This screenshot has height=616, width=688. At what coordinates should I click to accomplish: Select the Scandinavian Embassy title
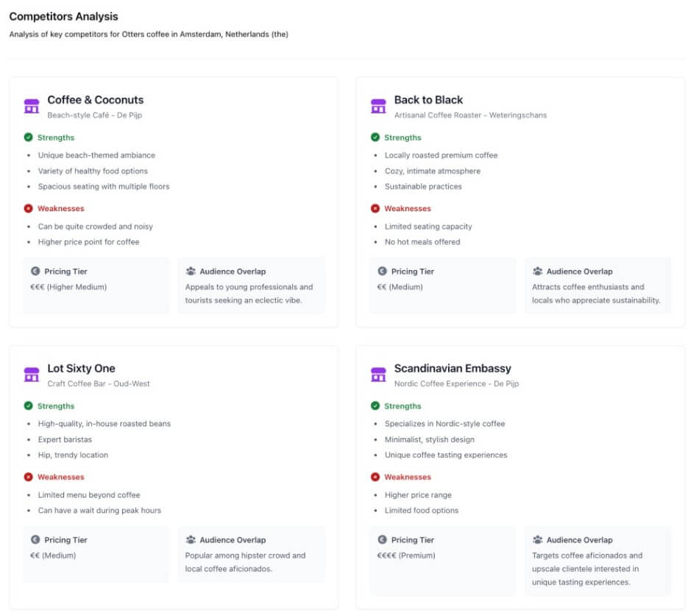[453, 369]
